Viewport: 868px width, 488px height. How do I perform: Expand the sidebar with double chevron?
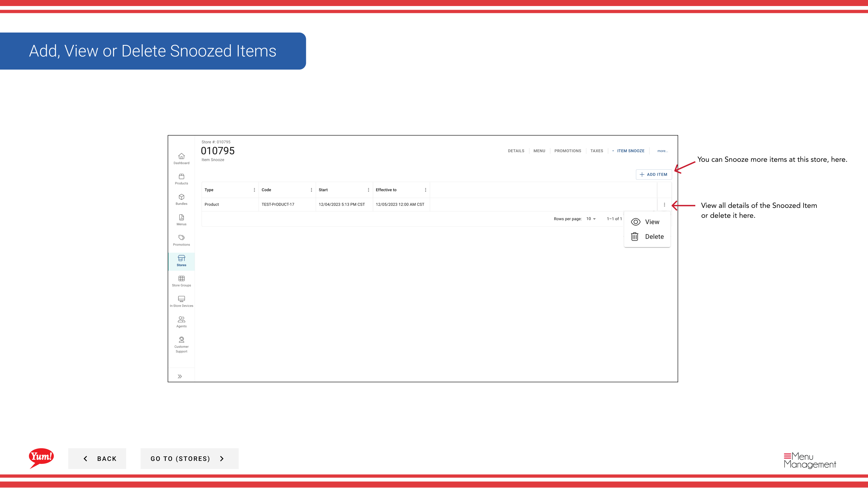[180, 377]
